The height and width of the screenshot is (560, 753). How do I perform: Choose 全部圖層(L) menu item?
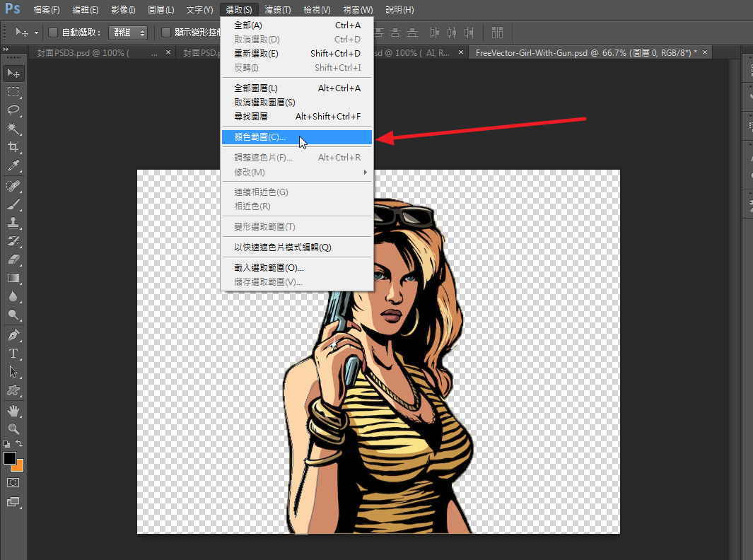click(x=297, y=88)
